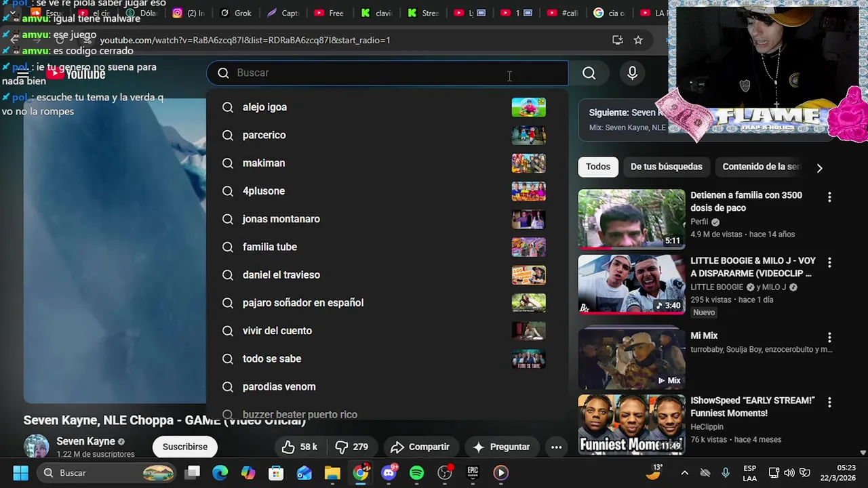
Task: Switch to the Free YouTube tab
Action: click(x=330, y=13)
